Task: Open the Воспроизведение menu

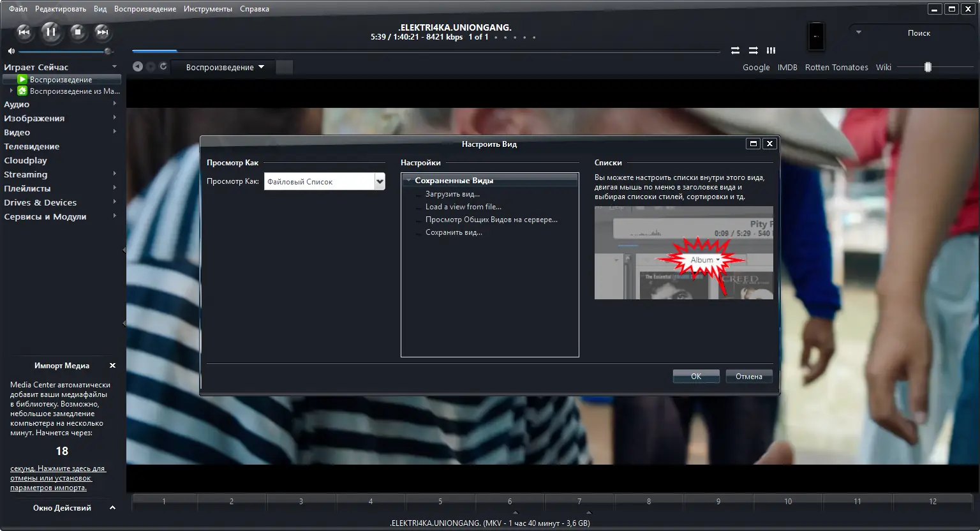Action: [x=144, y=8]
